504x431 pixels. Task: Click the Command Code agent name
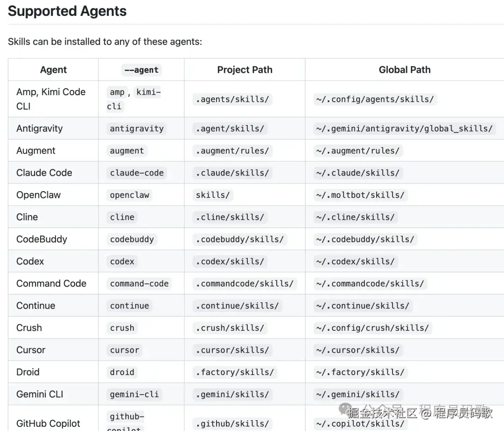click(x=51, y=284)
